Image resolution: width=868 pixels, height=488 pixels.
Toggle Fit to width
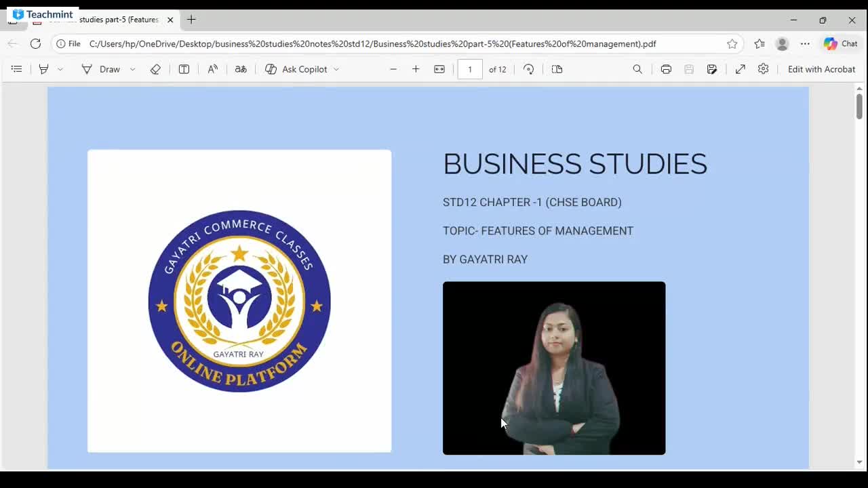[439, 69]
